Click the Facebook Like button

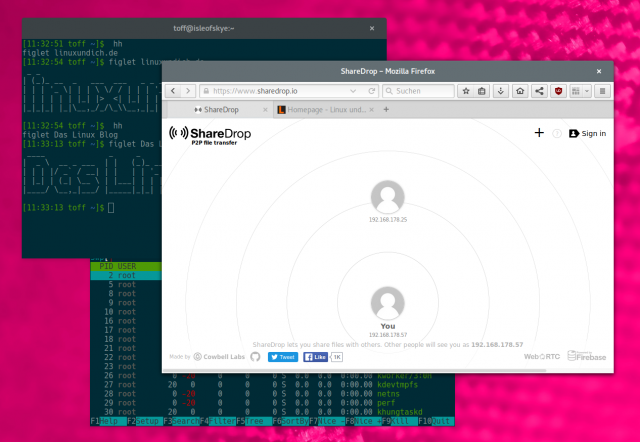(315, 357)
